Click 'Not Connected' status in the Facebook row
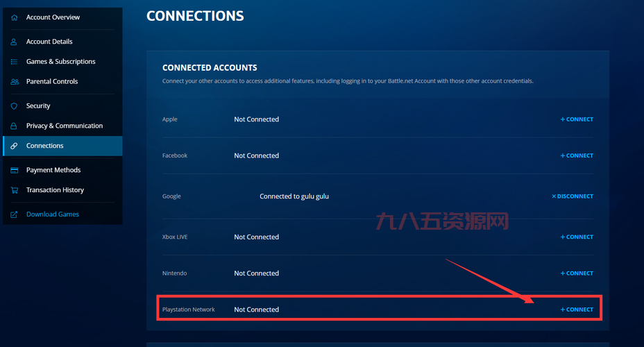 pyautogui.click(x=256, y=155)
